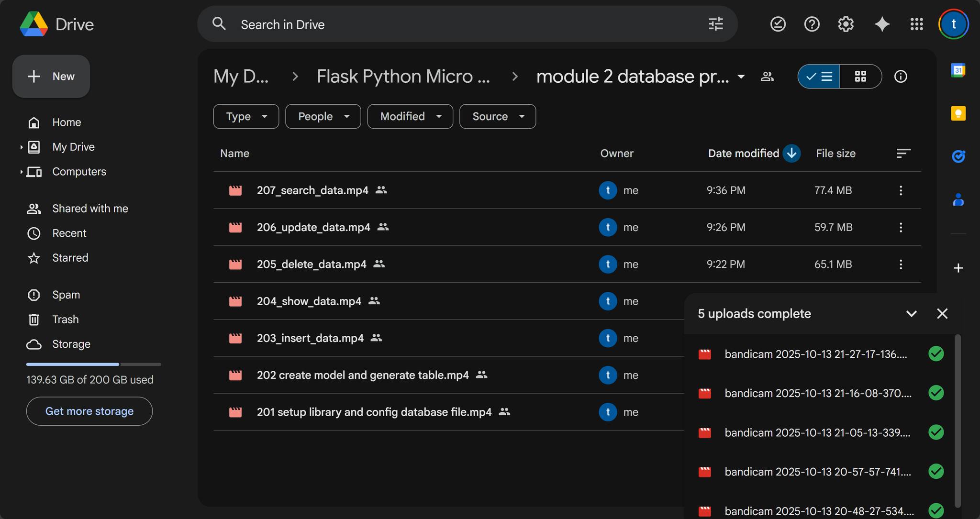Click the storage usage progress bar
This screenshot has height=519, width=980.
click(x=93, y=364)
